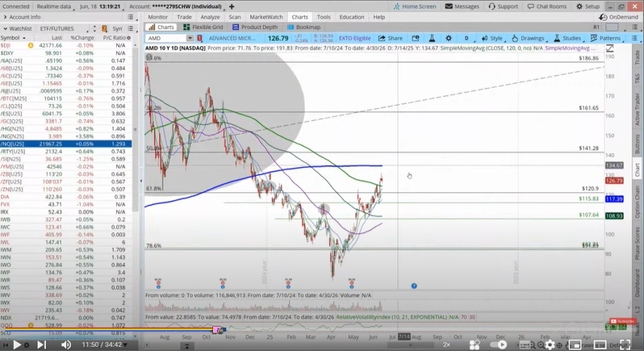This screenshot has height=351, width=644.
Task: Click the video 2x speed indicator
Action: 447,344
